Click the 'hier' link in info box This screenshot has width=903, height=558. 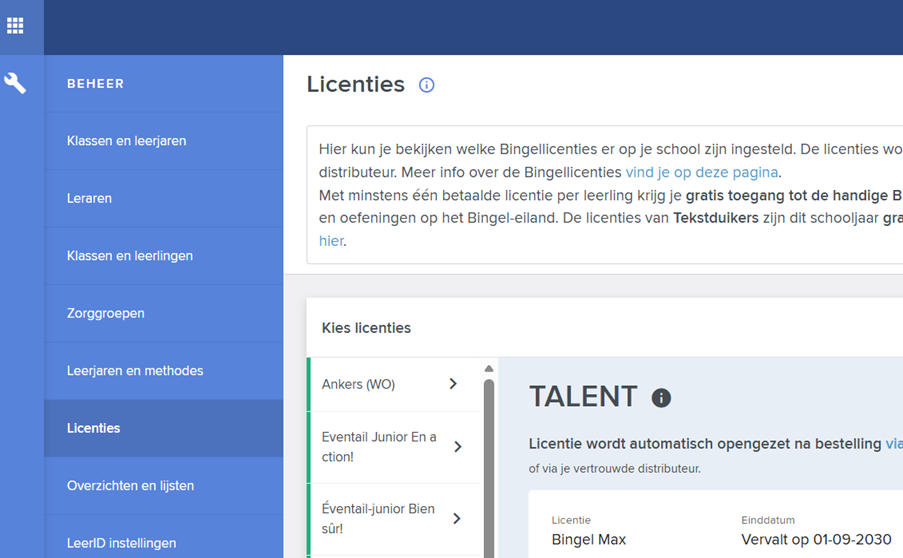330,241
